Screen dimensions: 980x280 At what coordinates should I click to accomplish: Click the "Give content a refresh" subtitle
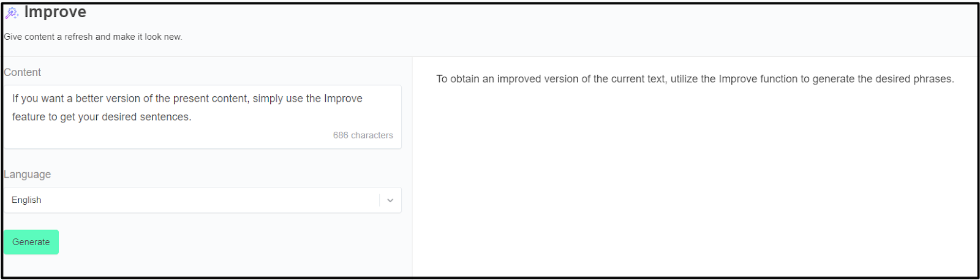(93, 37)
